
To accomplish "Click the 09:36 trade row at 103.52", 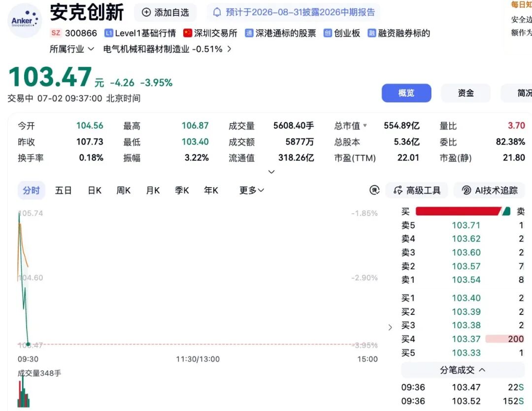I will click(x=463, y=401).
